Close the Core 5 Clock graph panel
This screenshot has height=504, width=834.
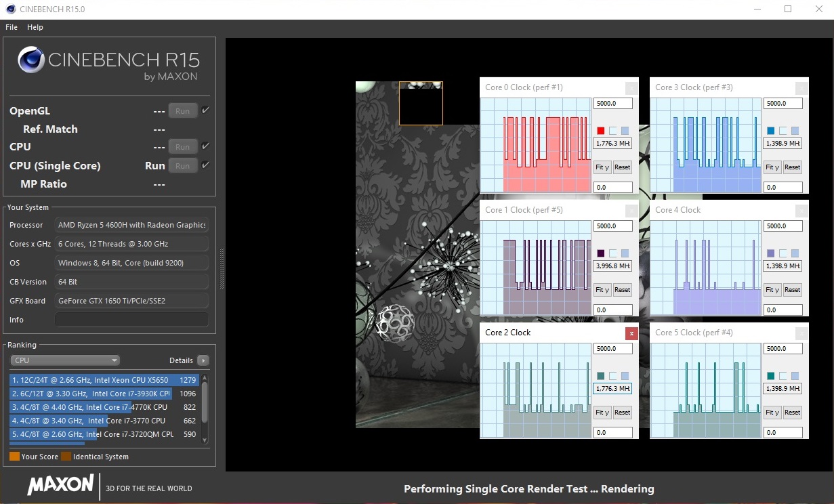click(801, 333)
